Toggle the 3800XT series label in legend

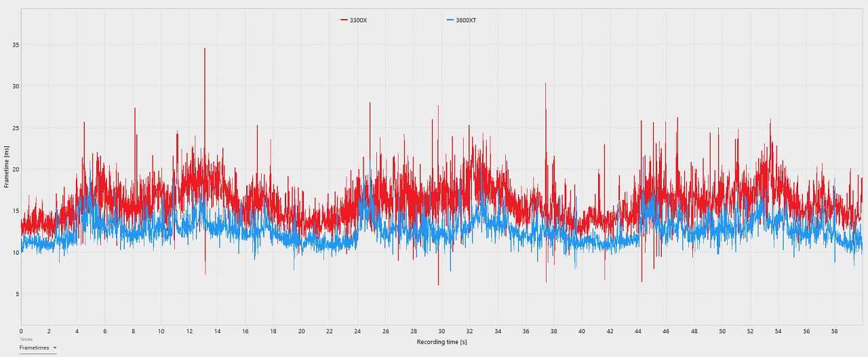point(466,20)
